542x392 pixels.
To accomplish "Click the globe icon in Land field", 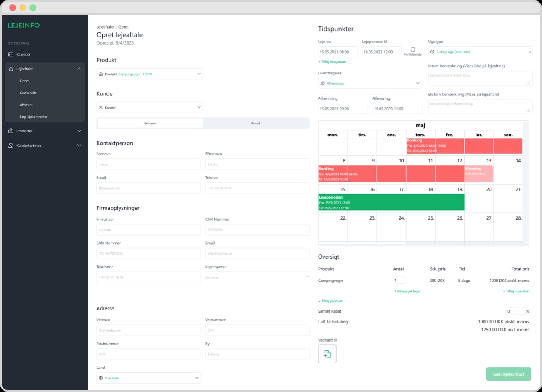I will 101,378.
